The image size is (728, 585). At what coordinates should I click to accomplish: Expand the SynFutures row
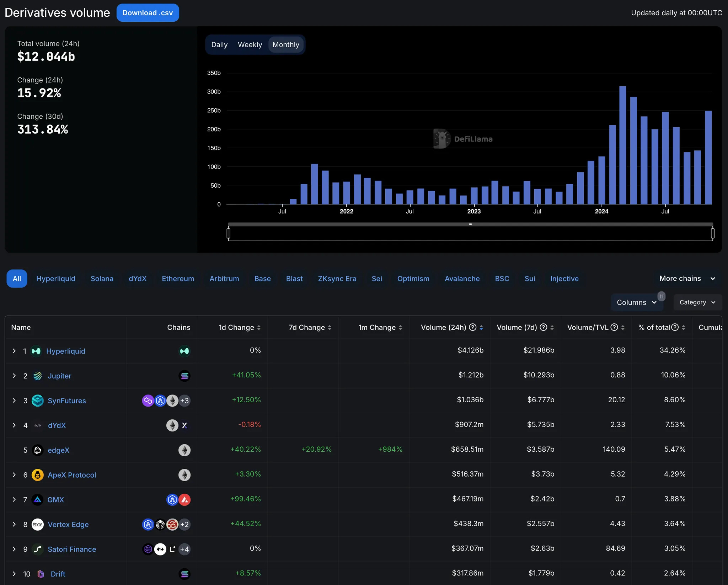[14, 401]
